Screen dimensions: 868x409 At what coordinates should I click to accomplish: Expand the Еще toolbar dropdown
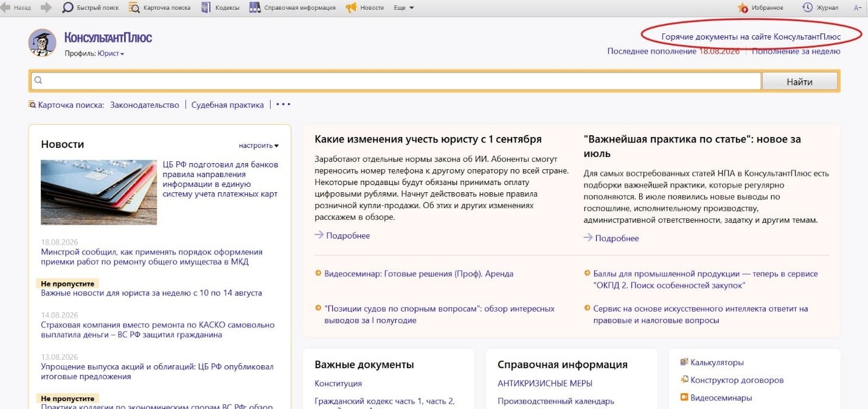click(x=403, y=8)
